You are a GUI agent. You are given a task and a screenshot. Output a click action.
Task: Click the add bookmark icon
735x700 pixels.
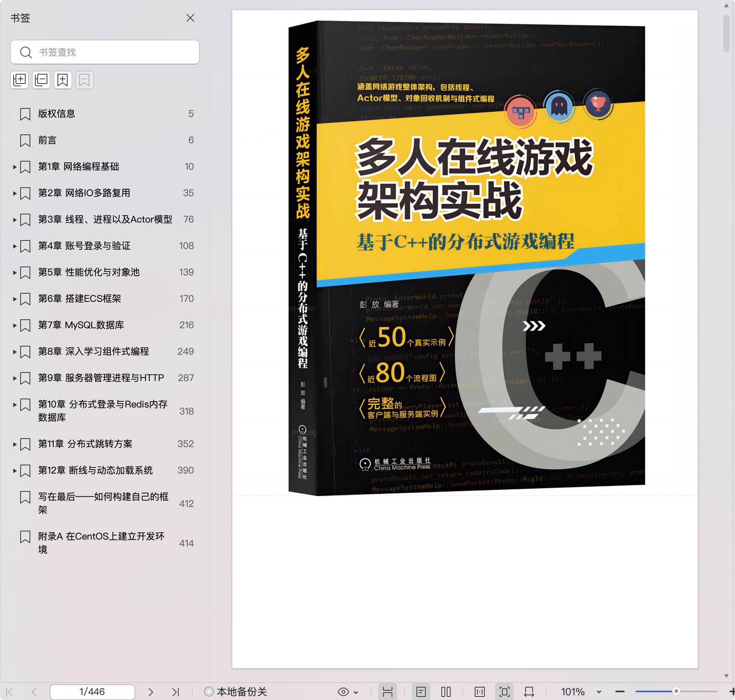(63, 80)
